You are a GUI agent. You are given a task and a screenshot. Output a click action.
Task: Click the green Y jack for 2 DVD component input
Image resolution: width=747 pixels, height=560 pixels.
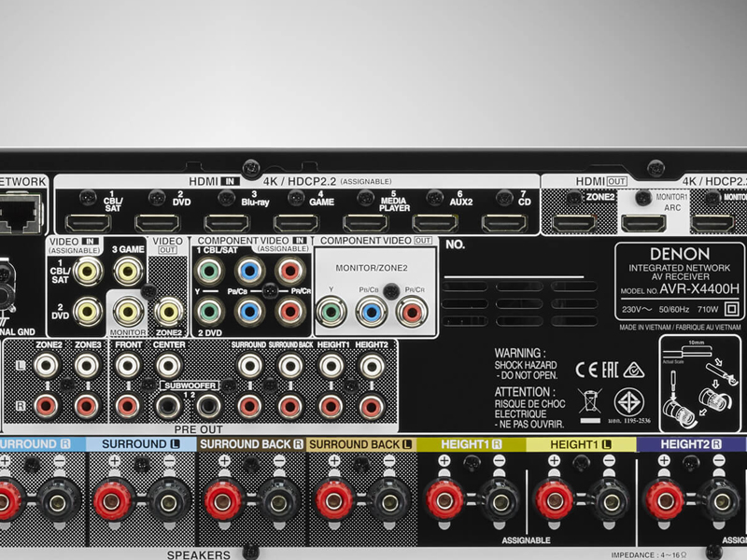209,312
